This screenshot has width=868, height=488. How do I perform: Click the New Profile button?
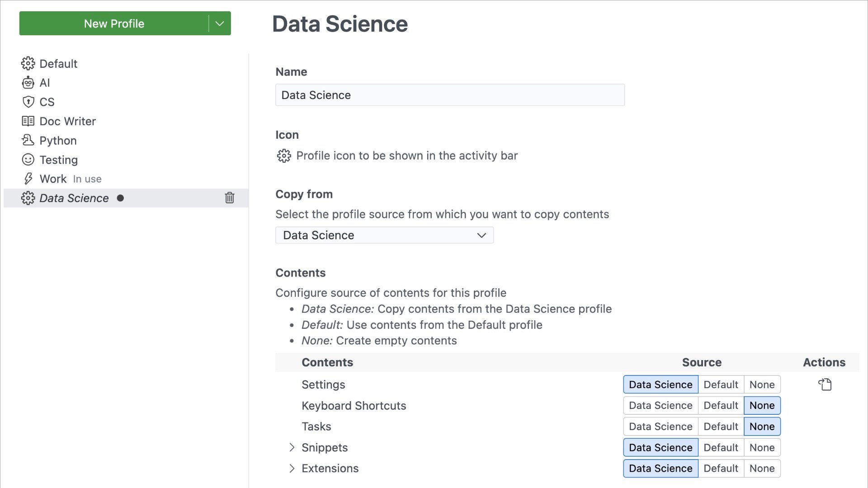click(114, 23)
